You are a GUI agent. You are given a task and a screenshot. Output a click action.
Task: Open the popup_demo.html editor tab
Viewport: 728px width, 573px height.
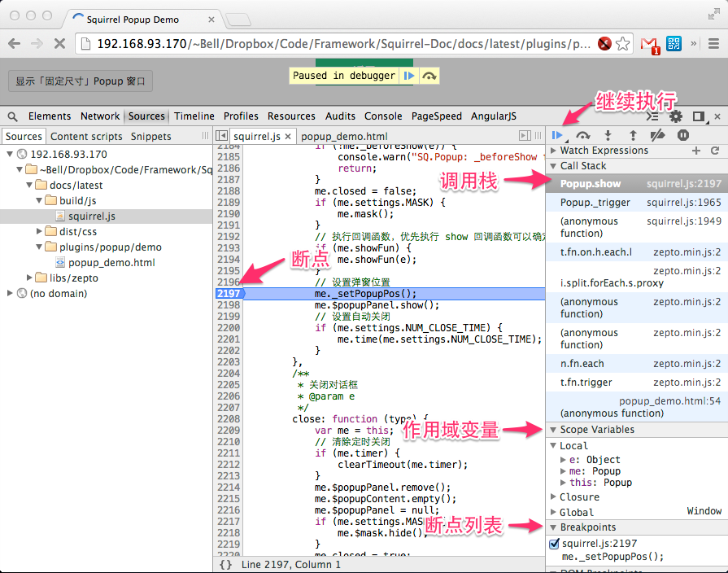344,136
